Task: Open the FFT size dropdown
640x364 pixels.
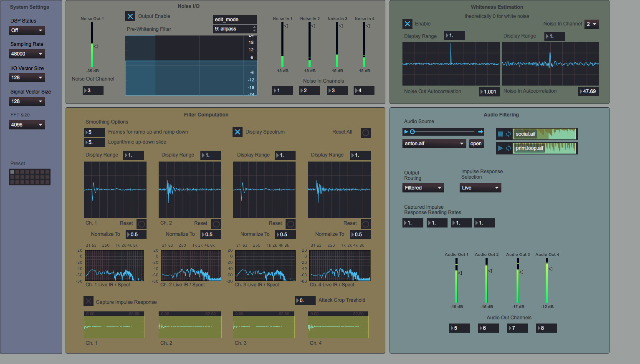Action: point(27,125)
